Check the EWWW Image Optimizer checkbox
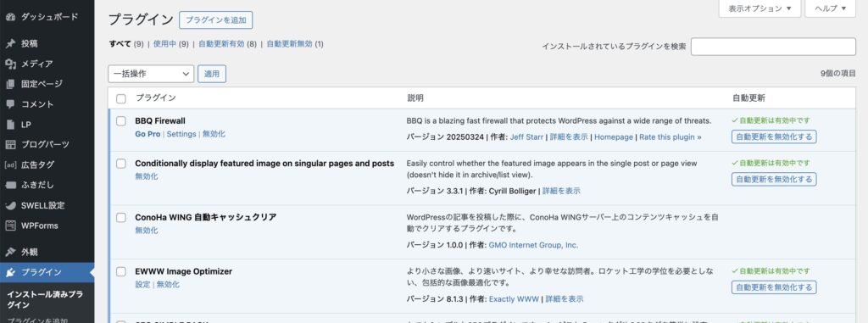Image resolution: width=868 pixels, height=323 pixels. 120,272
